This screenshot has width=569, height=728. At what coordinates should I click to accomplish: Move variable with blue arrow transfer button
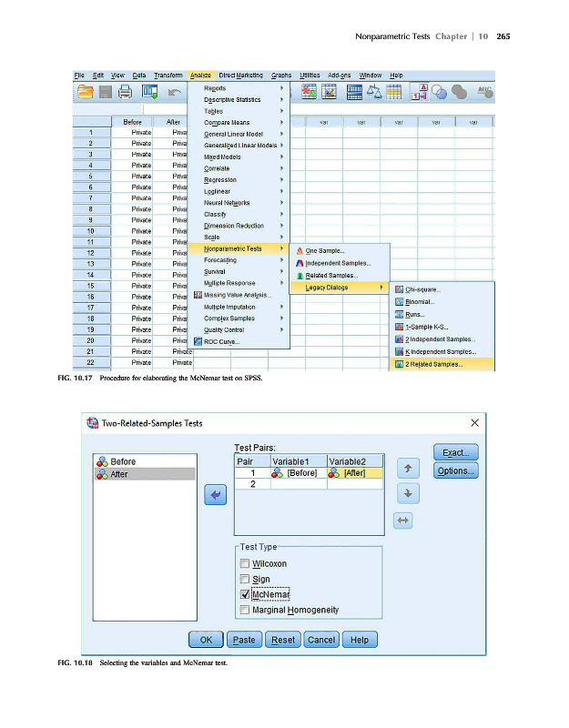[216, 494]
